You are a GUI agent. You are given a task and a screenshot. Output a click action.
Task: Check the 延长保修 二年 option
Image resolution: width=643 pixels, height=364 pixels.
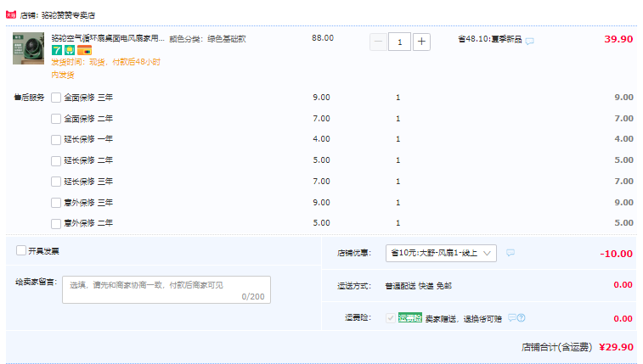click(56, 160)
